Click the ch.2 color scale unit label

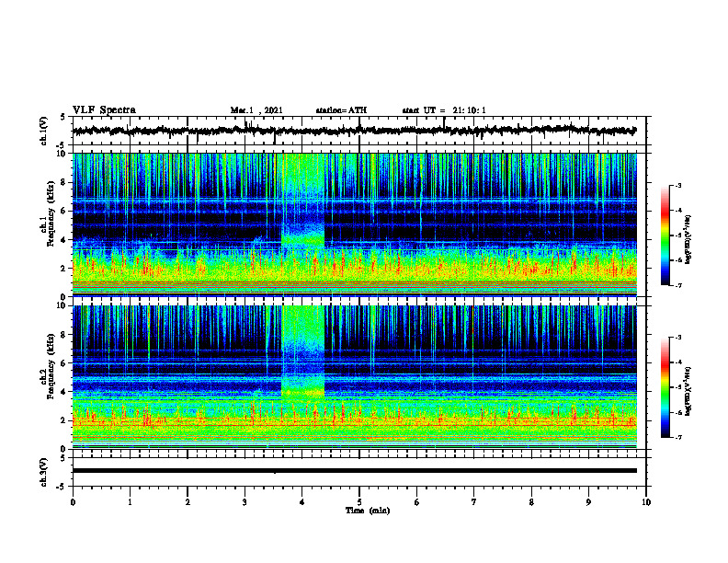coord(688,391)
